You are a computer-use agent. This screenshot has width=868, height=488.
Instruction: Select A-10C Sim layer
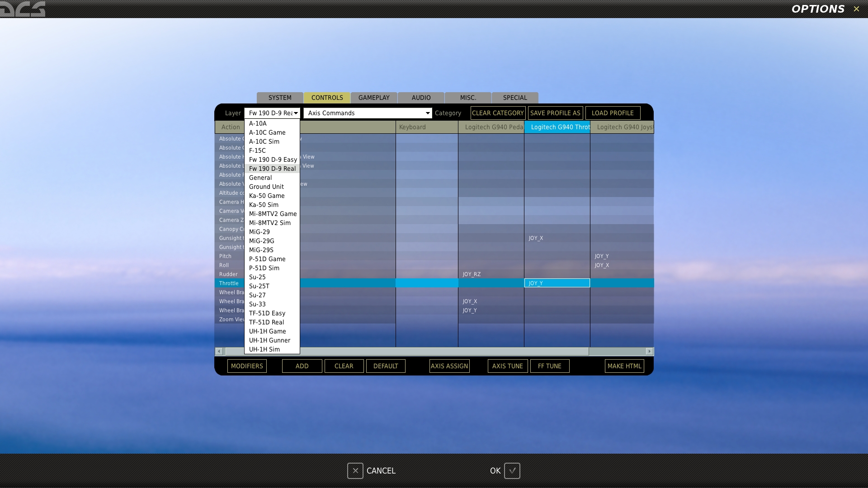tap(272, 141)
